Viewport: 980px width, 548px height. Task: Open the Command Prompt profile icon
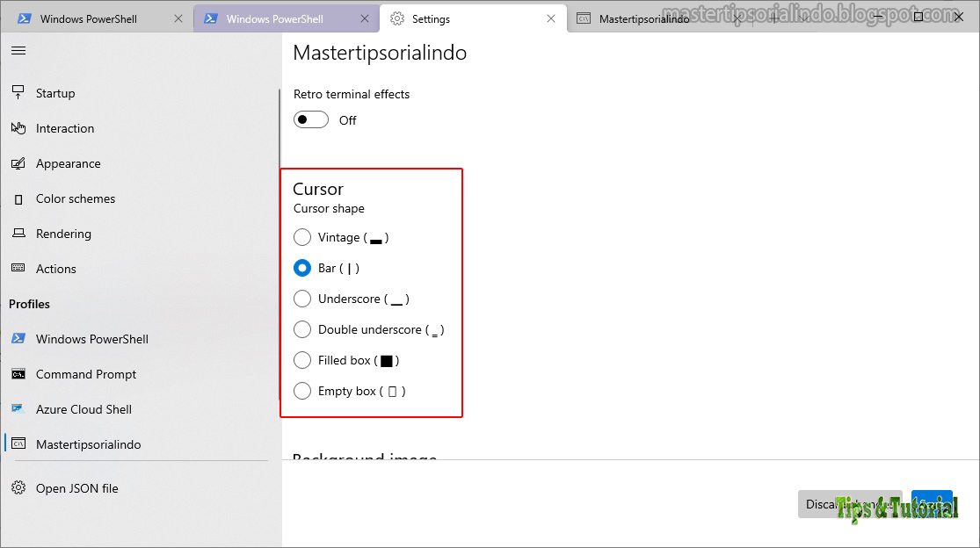coord(18,374)
